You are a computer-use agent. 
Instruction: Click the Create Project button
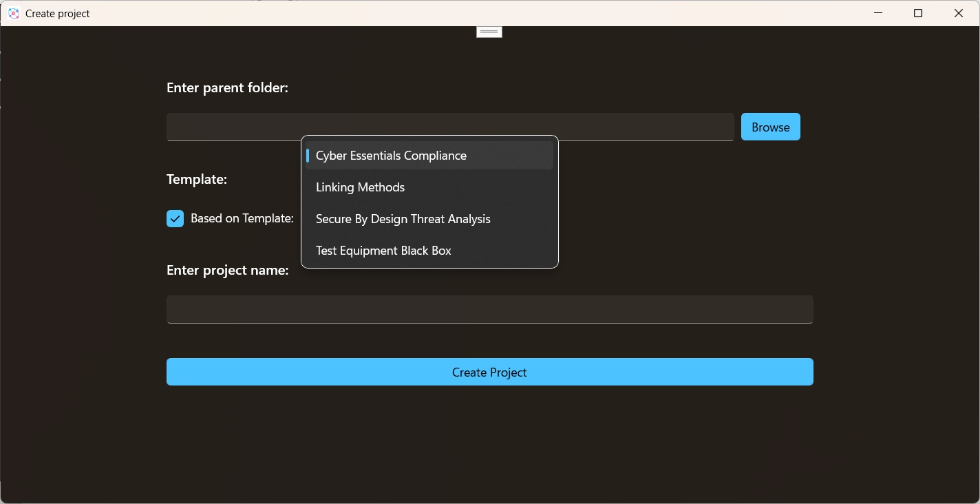(x=490, y=372)
